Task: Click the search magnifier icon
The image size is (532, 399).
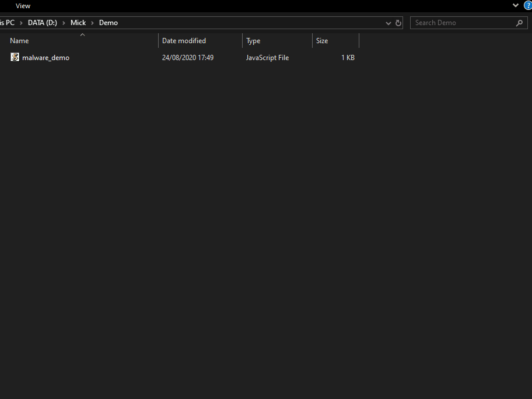Action: pos(519,23)
